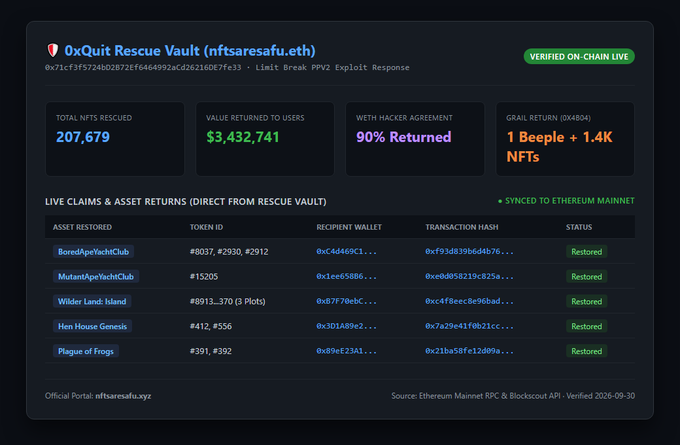Image resolution: width=680 pixels, height=445 pixels.
Task: Click the BoredApeYachtClub asset tag
Action: coord(93,252)
